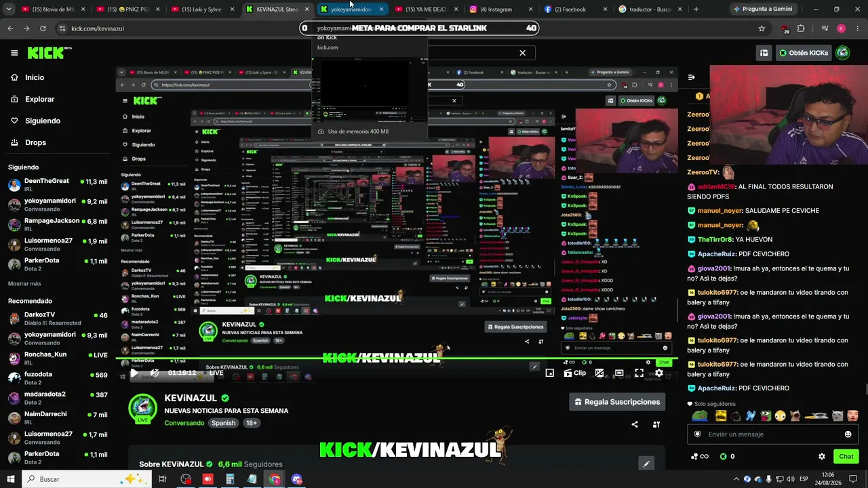Image resolution: width=868 pixels, height=488 pixels.
Task: Open the browser extensions puzzle icon
Action: click(x=801, y=28)
